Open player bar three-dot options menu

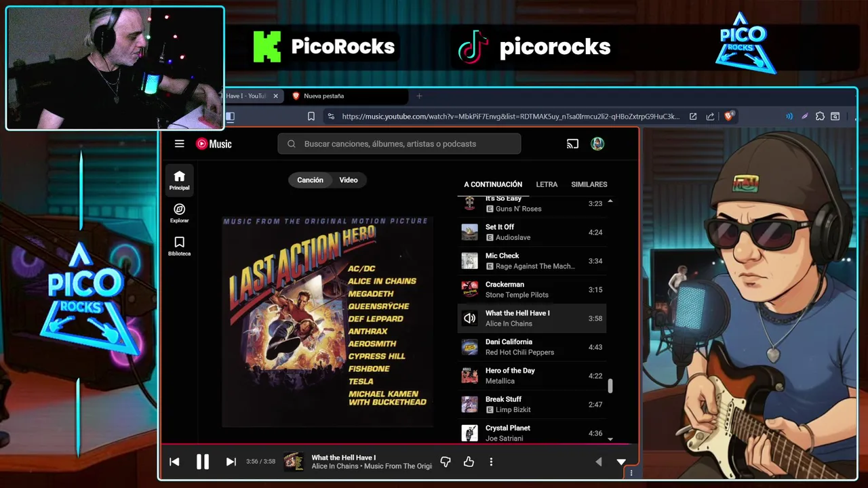coord(491,462)
